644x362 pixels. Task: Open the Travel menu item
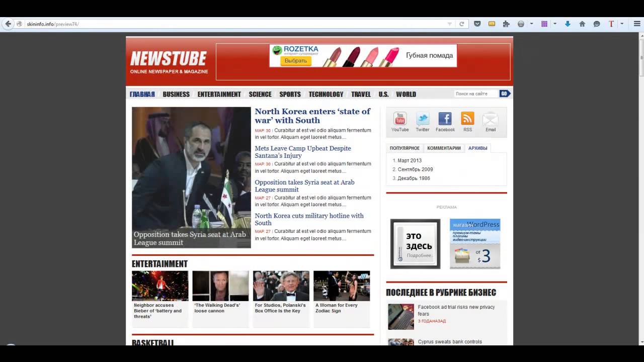(x=361, y=94)
